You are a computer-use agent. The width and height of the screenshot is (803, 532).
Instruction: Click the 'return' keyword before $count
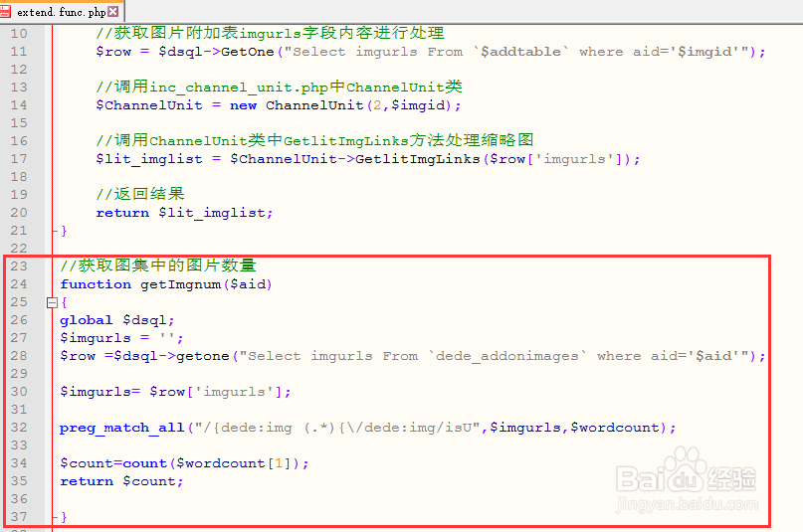[x=87, y=481]
